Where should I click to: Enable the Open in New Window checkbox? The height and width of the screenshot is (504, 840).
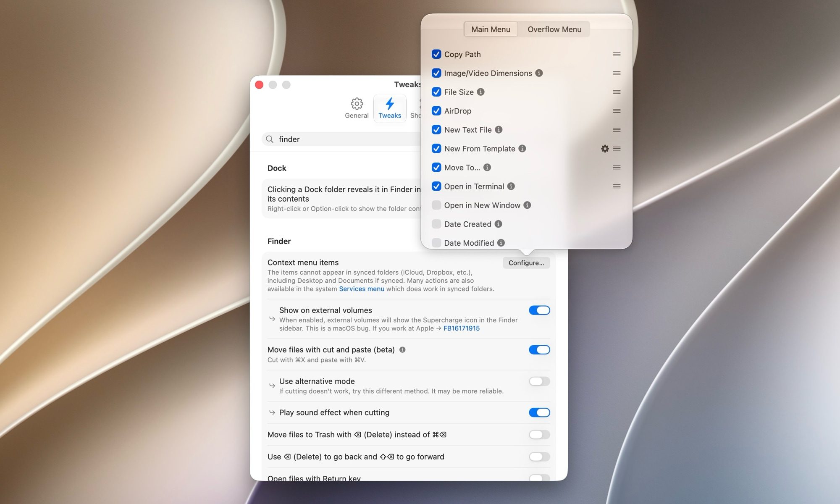436,205
